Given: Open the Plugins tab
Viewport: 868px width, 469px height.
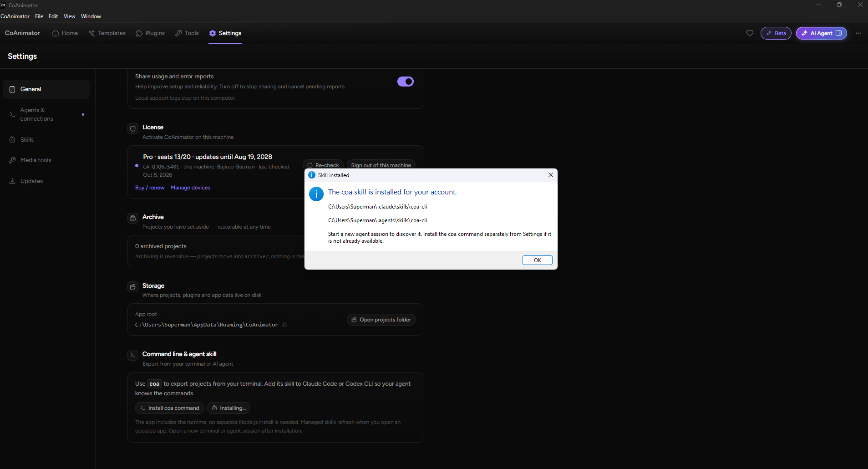Looking at the screenshot, I should click(150, 33).
